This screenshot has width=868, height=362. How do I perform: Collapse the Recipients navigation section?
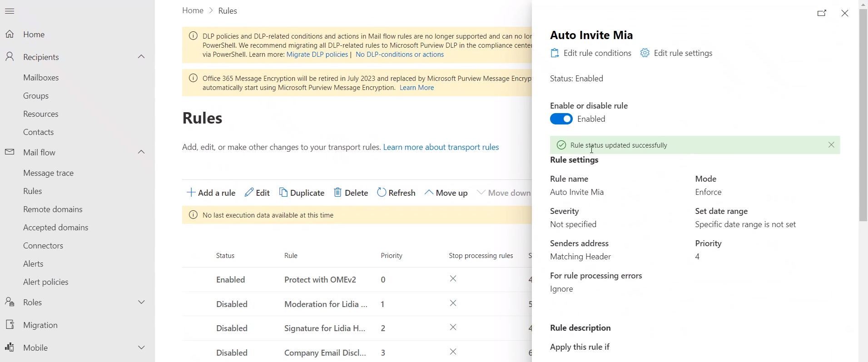(141, 57)
